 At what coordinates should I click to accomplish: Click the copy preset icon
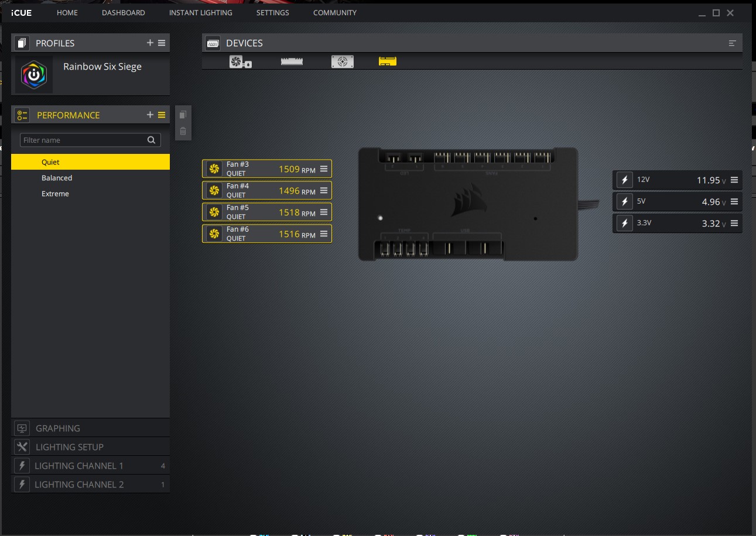183,115
